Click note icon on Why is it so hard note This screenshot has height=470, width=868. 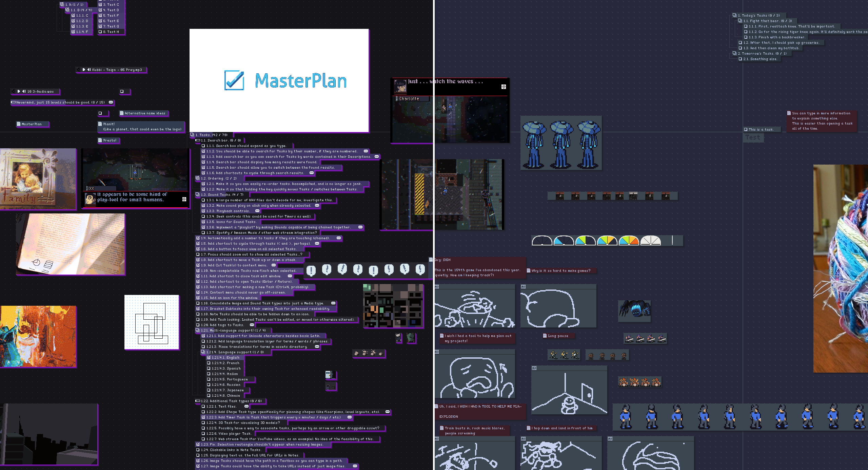[x=529, y=270]
